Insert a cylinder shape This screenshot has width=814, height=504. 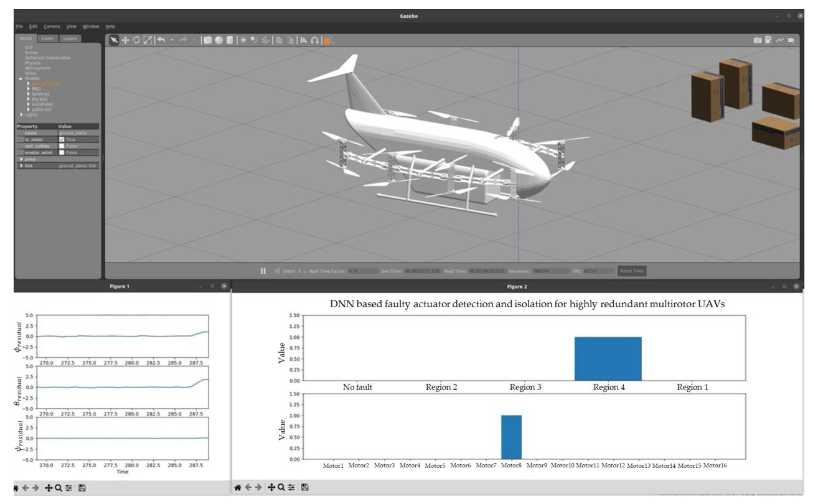[x=230, y=40]
